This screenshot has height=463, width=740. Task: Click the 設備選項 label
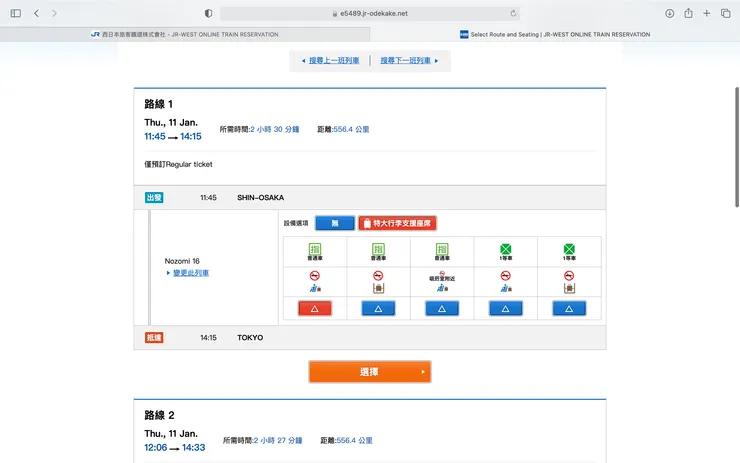296,223
